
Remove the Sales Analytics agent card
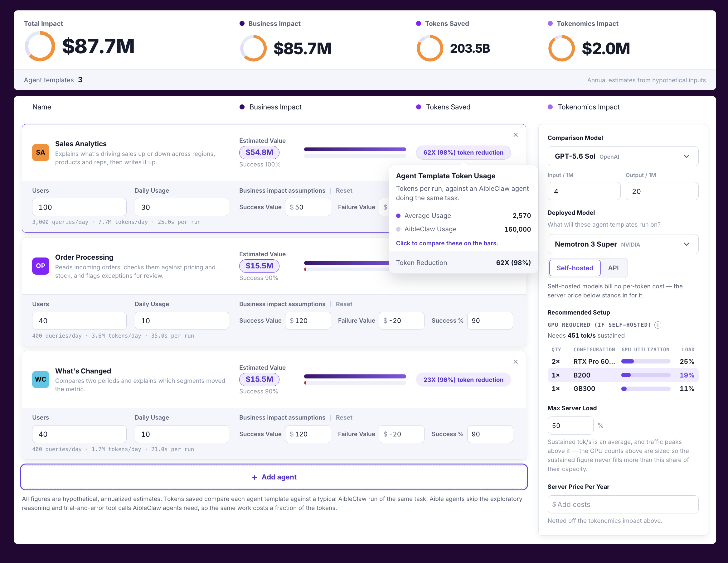515,135
